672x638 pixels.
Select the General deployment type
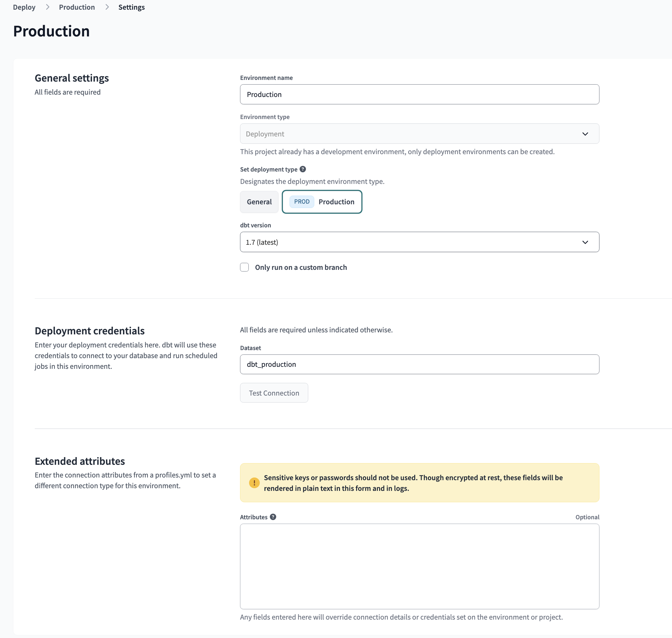pyautogui.click(x=259, y=202)
